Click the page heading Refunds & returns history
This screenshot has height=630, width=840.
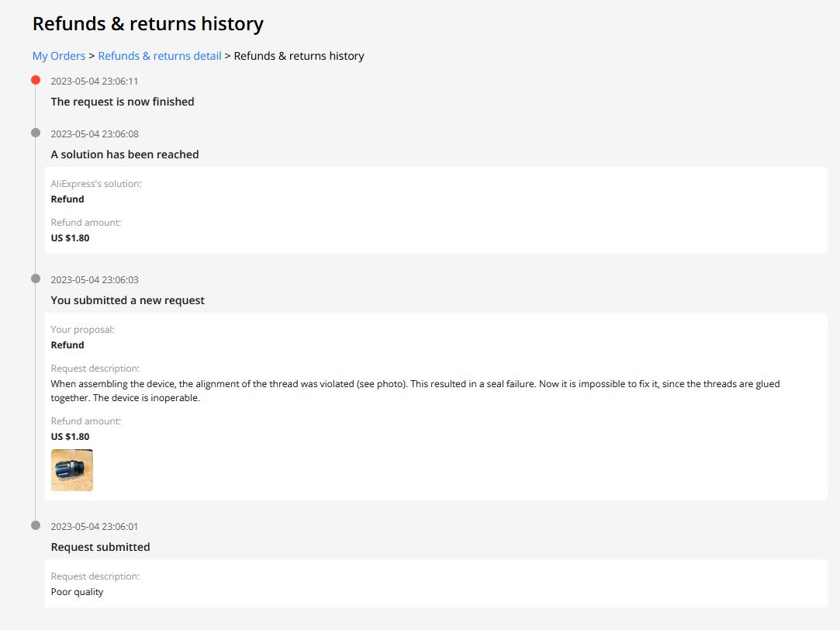[147, 24]
